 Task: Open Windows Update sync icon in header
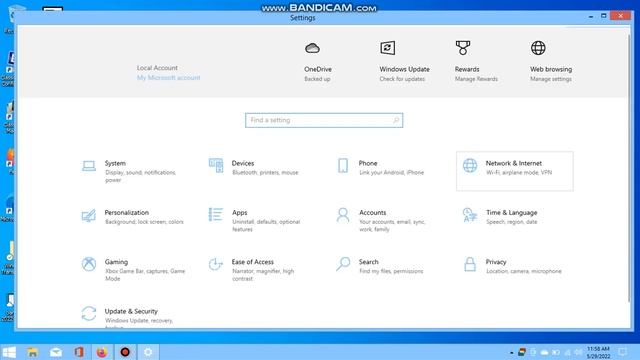coord(387,48)
